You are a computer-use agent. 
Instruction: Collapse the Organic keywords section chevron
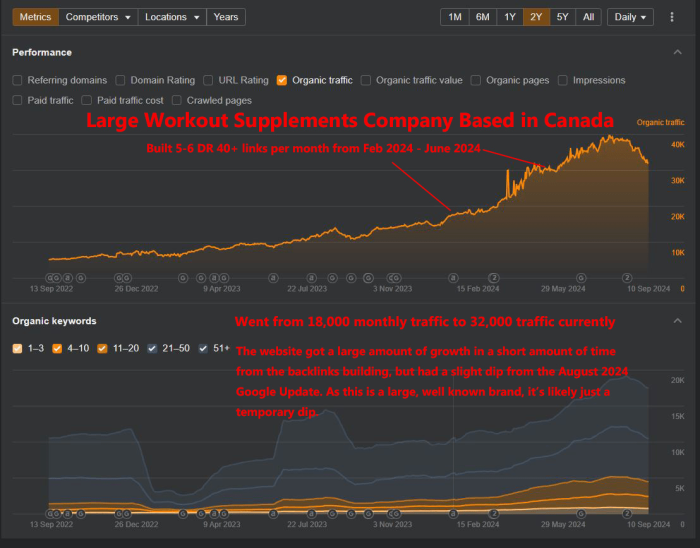[677, 321]
